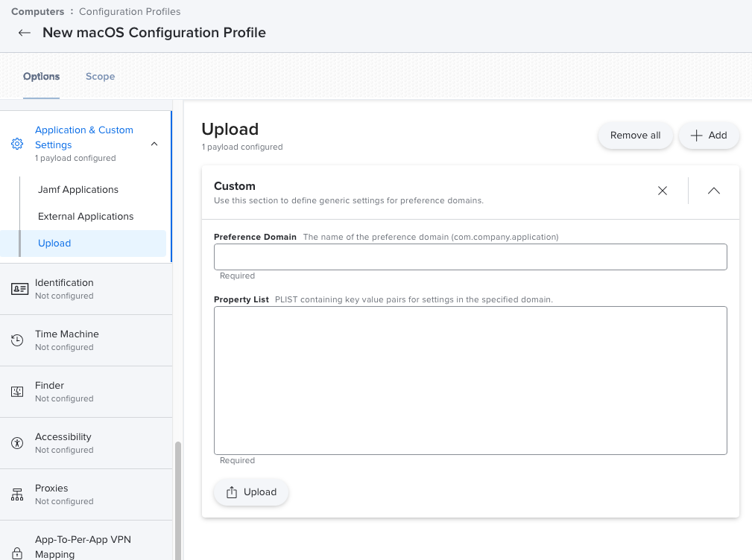Select the Options tab
This screenshot has height=560, width=752.
[x=41, y=76]
